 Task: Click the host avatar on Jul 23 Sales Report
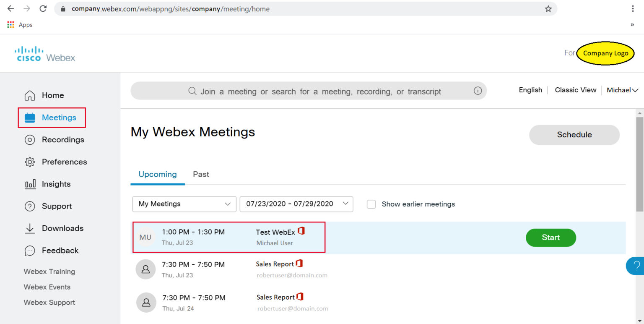(x=146, y=269)
